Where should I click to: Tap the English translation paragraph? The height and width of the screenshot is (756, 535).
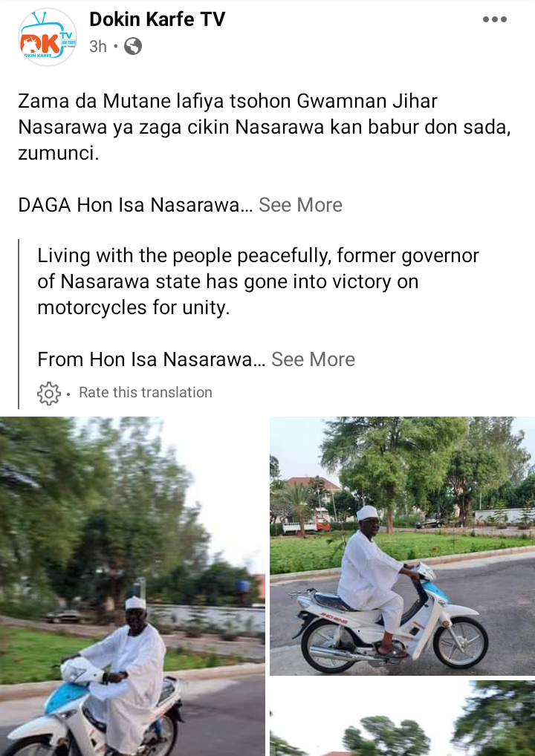(258, 281)
